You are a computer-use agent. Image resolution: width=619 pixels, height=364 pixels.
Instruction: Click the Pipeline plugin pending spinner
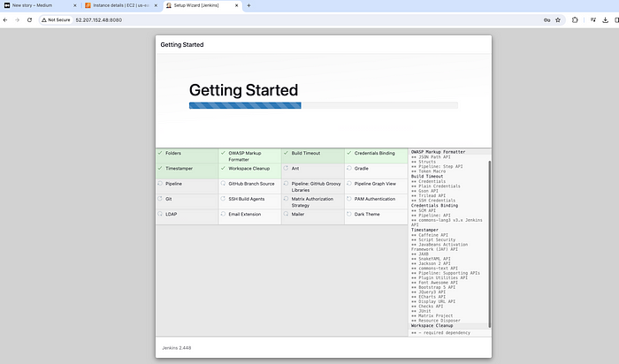pos(160,184)
